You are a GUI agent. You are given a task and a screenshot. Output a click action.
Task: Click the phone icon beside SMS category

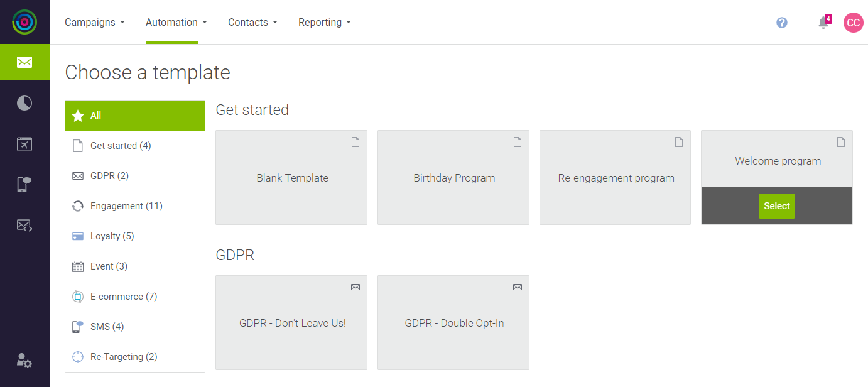[78, 327]
